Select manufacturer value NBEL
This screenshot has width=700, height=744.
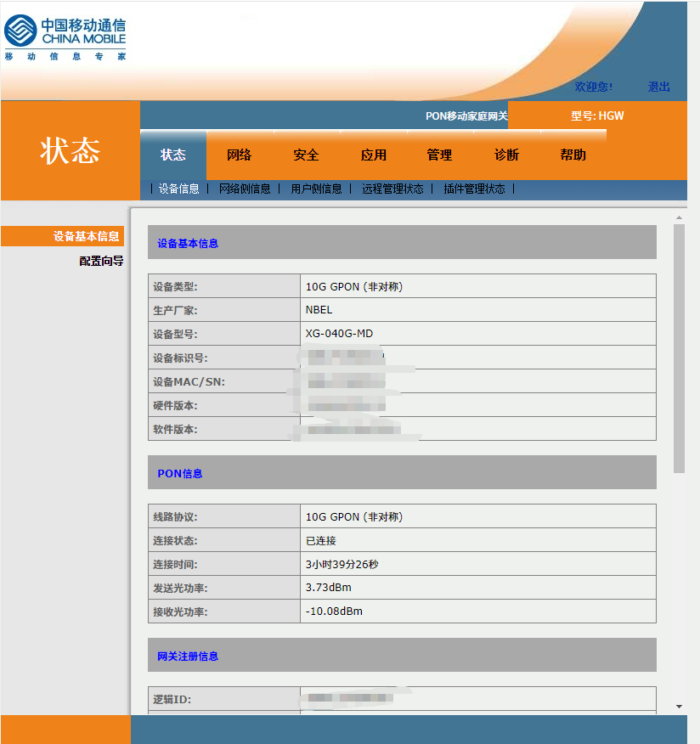pyautogui.click(x=319, y=310)
